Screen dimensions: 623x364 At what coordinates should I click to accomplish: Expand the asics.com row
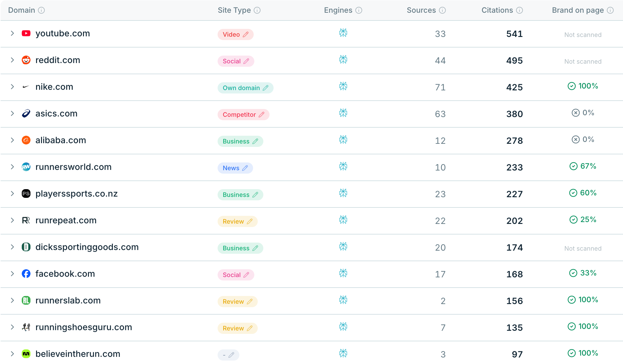click(12, 113)
